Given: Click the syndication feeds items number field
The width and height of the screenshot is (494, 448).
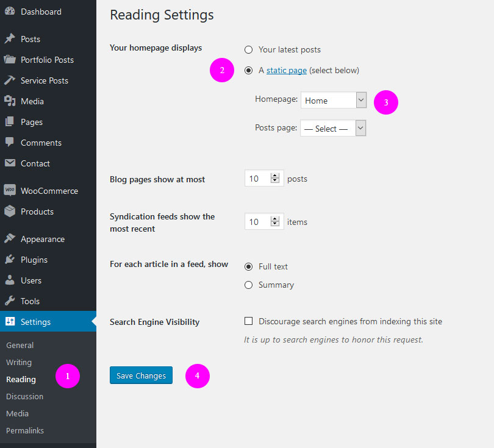Looking at the screenshot, I should (x=257, y=222).
